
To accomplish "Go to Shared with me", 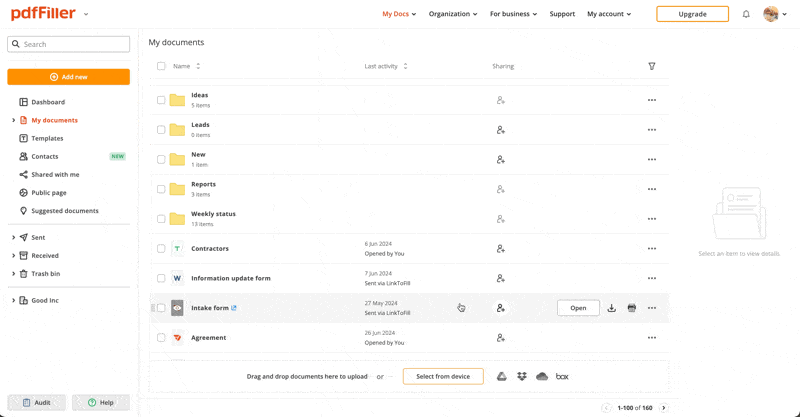I will (x=55, y=174).
